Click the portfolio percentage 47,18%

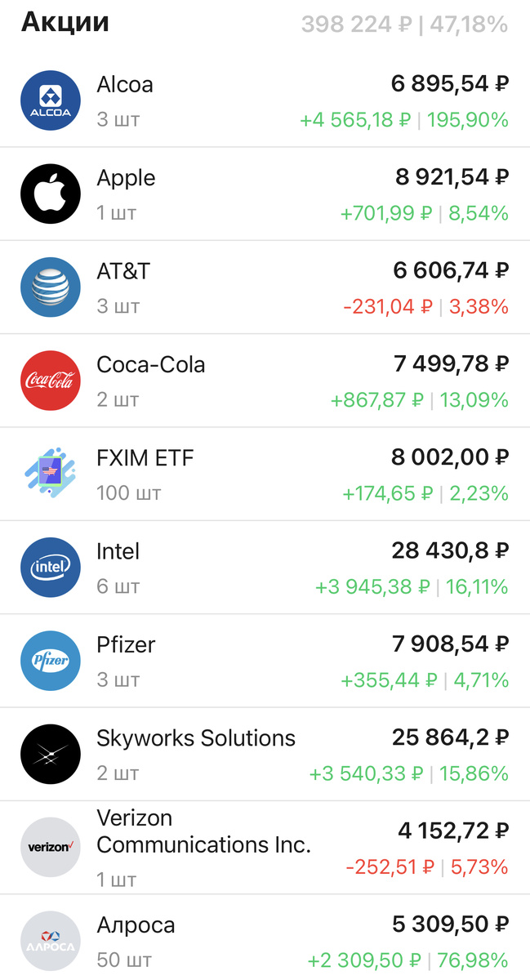click(x=471, y=24)
